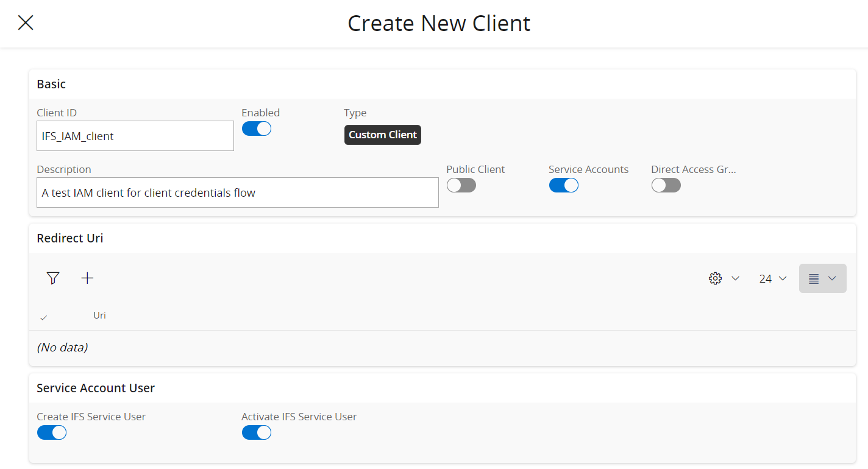Viewport: 868px width, 469px height.
Task: Add a new redirect URI with plus icon
Action: [x=87, y=278]
